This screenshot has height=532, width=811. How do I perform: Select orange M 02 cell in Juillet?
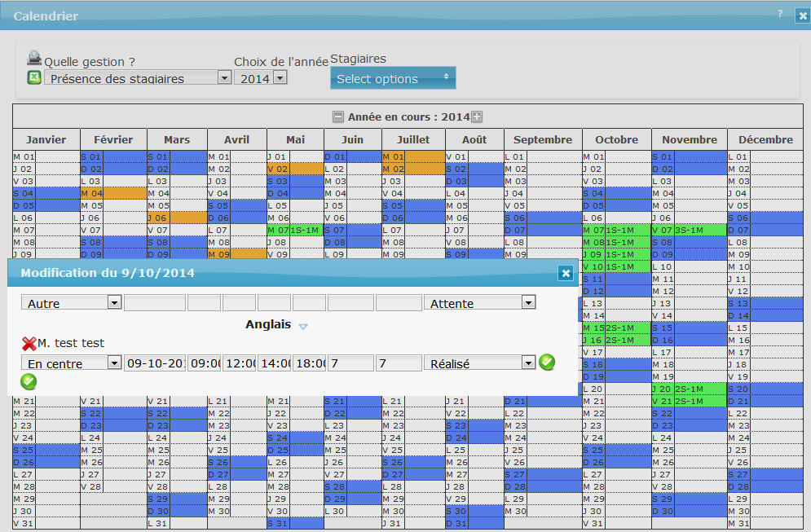(413, 169)
